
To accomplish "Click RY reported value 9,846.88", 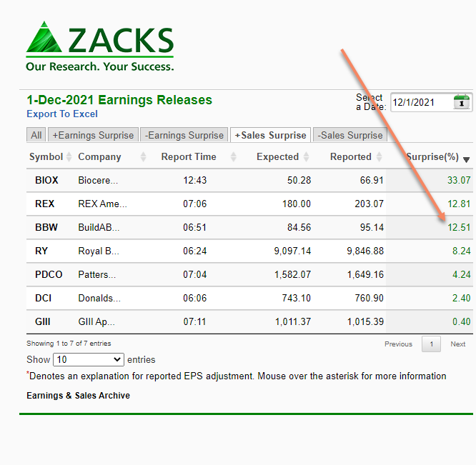I will point(365,251).
